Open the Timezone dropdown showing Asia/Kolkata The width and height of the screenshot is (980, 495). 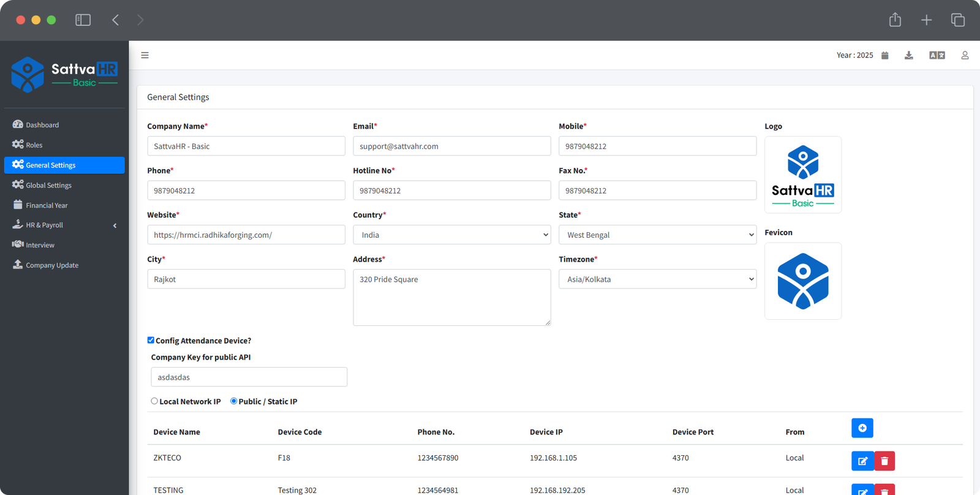coord(657,279)
